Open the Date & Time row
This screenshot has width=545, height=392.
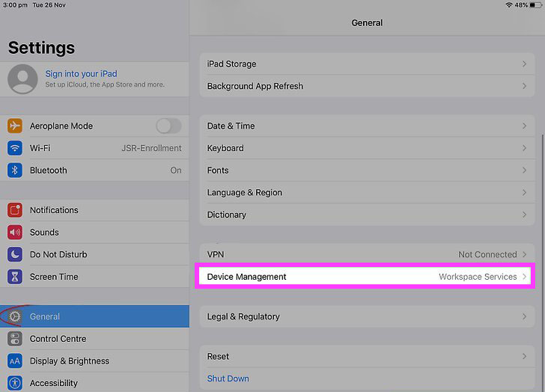pos(367,126)
